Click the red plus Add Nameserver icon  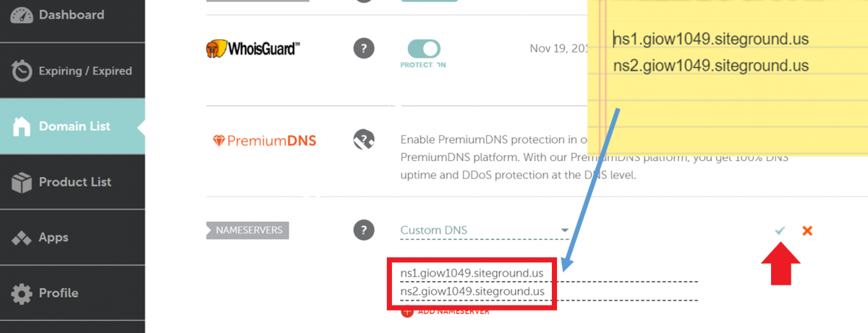point(407,311)
